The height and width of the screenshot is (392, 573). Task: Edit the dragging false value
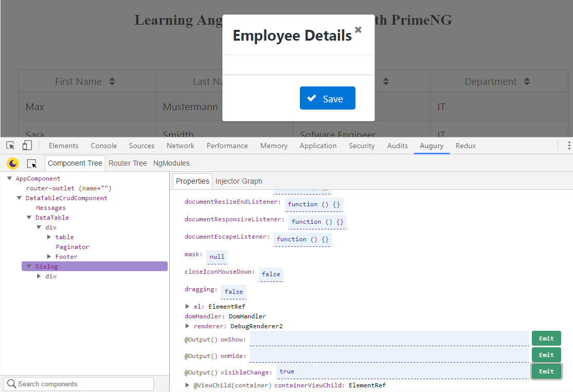tap(234, 292)
